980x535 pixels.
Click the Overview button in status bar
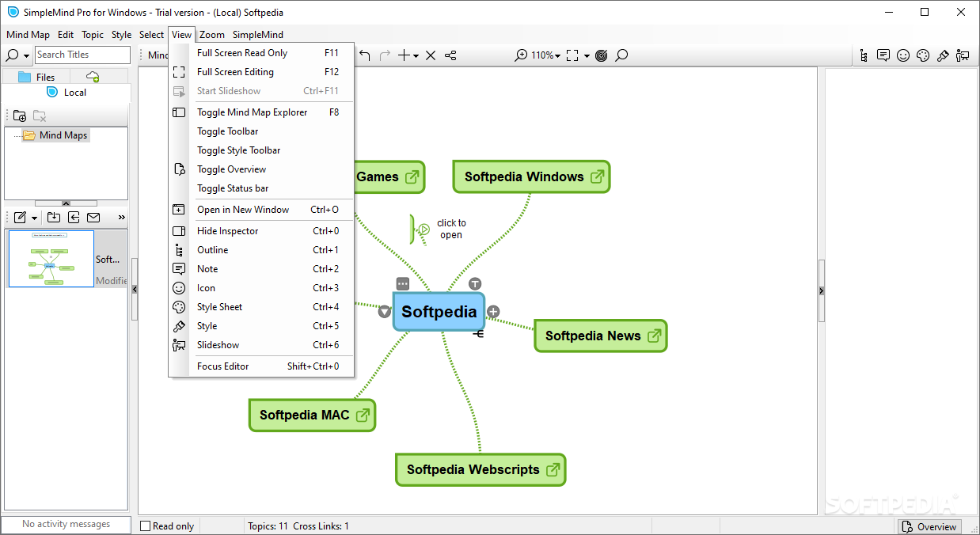click(x=929, y=526)
